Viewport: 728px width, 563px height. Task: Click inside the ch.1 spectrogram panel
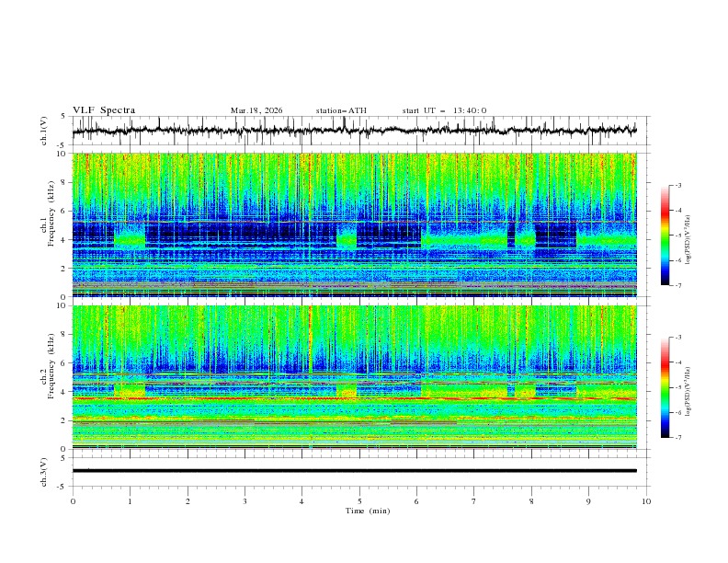[354, 224]
